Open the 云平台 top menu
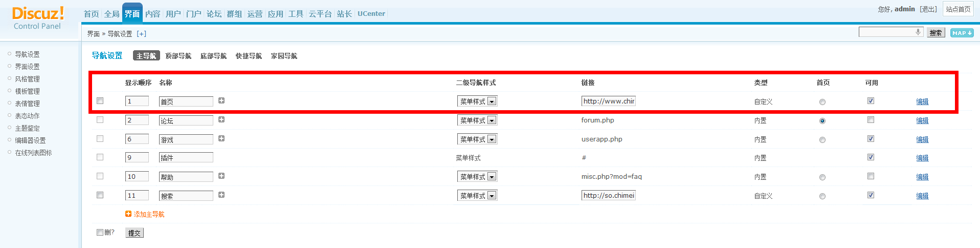This screenshot has width=980, height=248. pyautogui.click(x=320, y=14)
